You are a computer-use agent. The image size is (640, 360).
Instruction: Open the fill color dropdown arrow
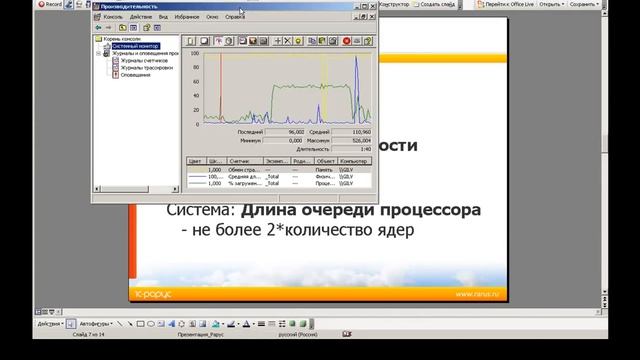click(223, 324)
